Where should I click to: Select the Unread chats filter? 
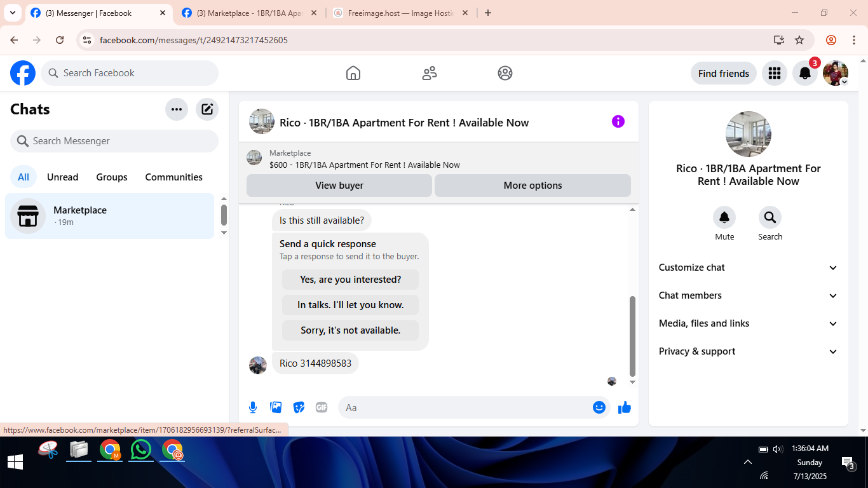coord(63,177)
